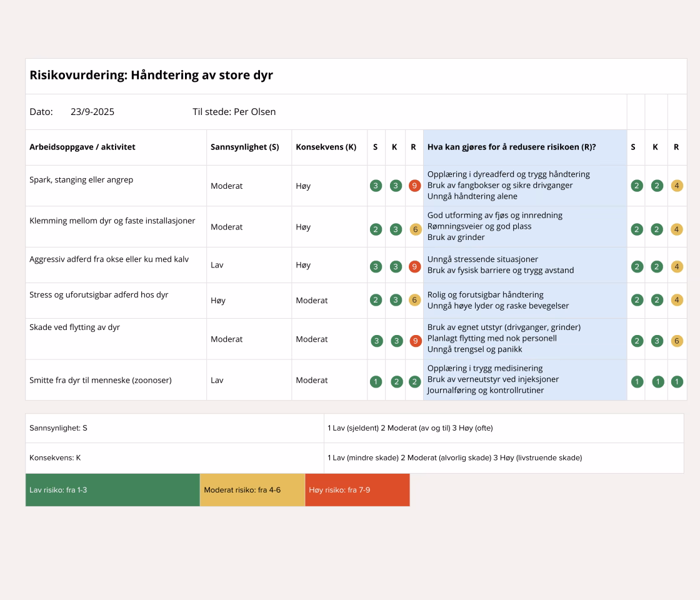Click the green residual badge 1 for zoonoser row
This screenshot has height=600, width=700.
pos(677,380)
